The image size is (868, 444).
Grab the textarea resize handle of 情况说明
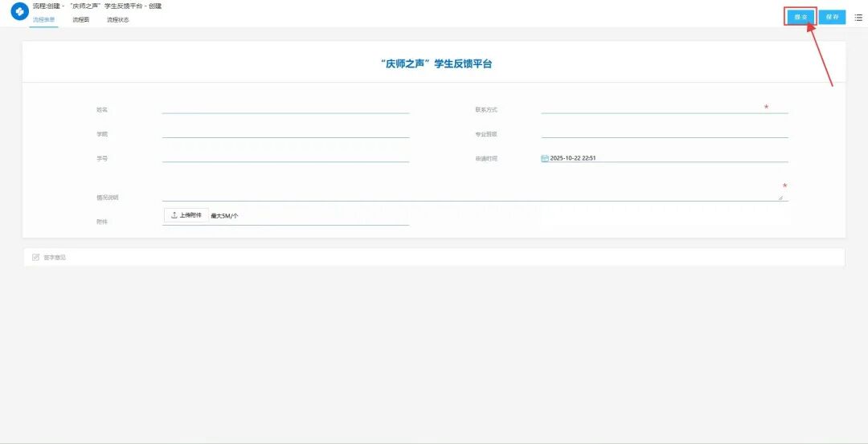point(780,198)
